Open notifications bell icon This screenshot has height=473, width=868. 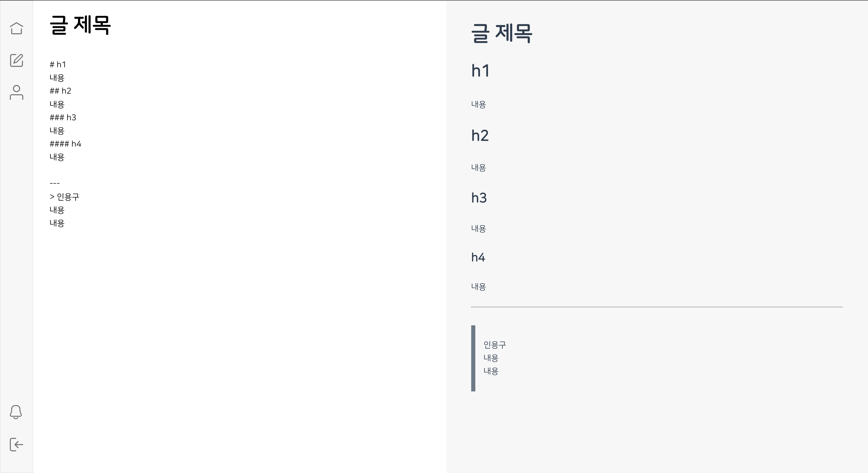coord(16,412)
